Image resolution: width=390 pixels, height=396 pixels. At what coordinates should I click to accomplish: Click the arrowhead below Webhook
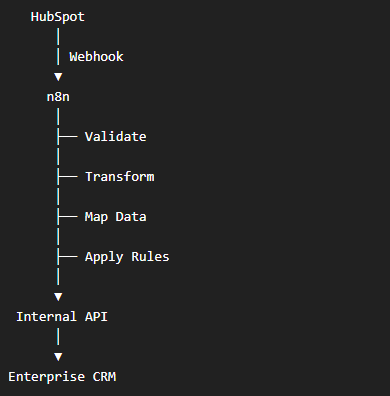coord(58,77)
